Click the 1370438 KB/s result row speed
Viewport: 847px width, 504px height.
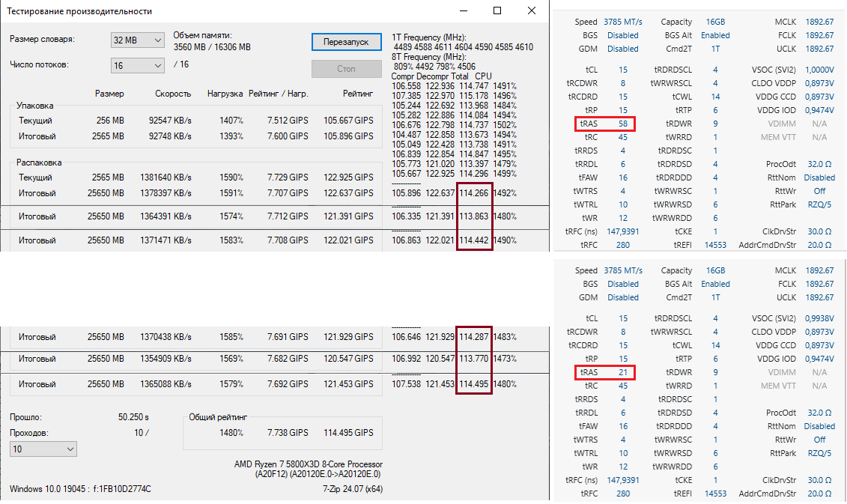[166, 336]
